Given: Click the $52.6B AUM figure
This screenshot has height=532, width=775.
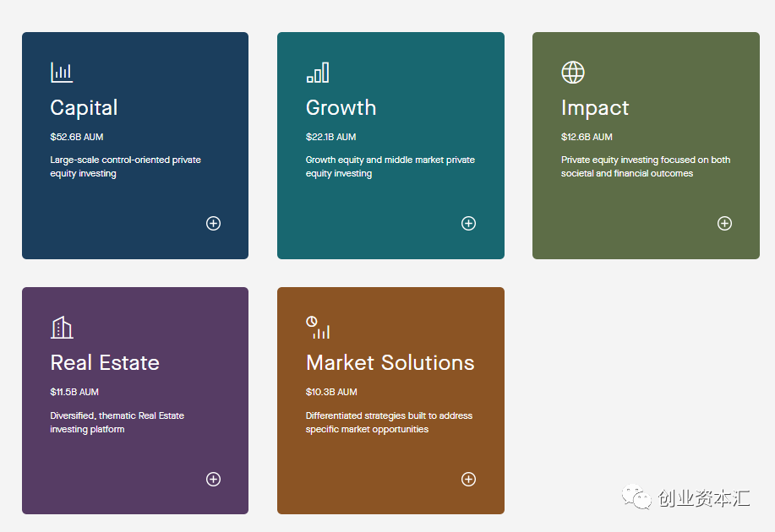Looking at the screenshot, I should tap(77, 137).
